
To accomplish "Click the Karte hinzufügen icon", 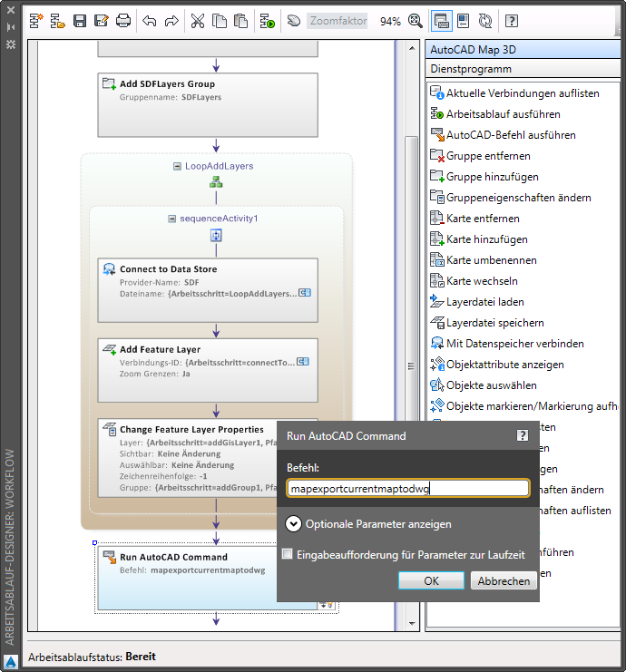I will pyautogui.click(x=437, y=239).
